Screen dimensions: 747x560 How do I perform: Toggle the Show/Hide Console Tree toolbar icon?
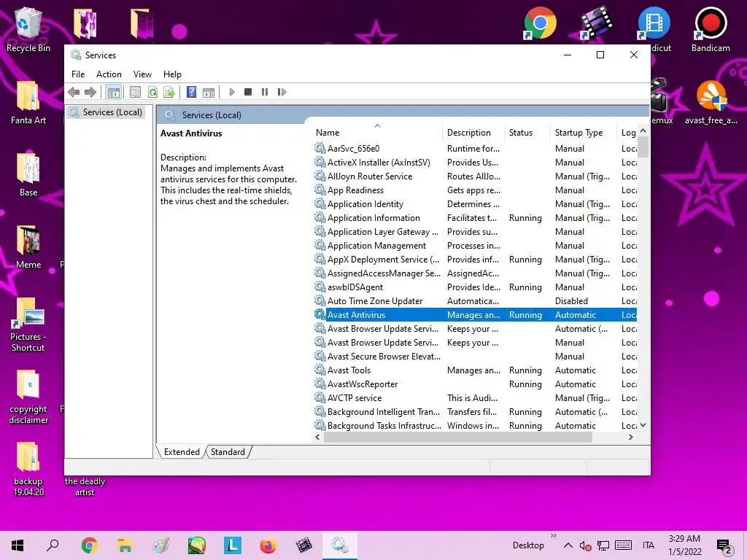click(x=113, y=92)
